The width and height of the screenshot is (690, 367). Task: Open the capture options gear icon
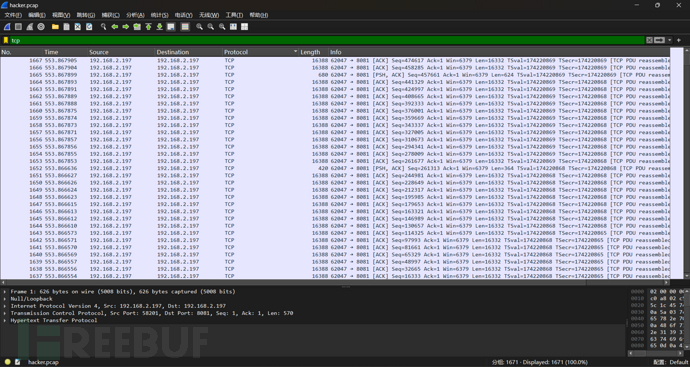41,27
